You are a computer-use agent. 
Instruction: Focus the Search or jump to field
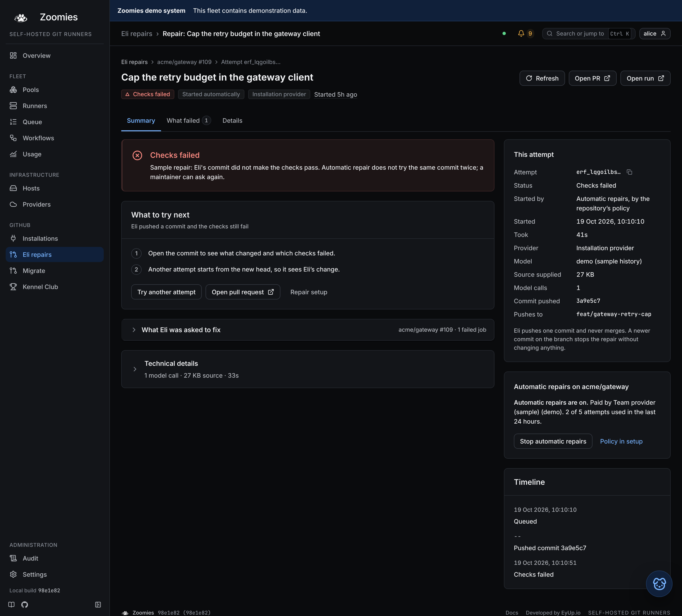[x=588, y=33]
